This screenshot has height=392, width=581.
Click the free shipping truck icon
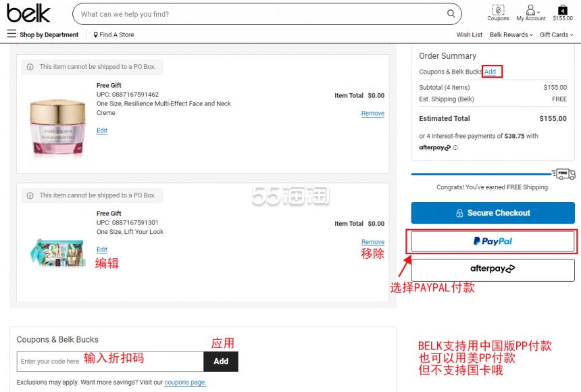(x=563, y=174)
